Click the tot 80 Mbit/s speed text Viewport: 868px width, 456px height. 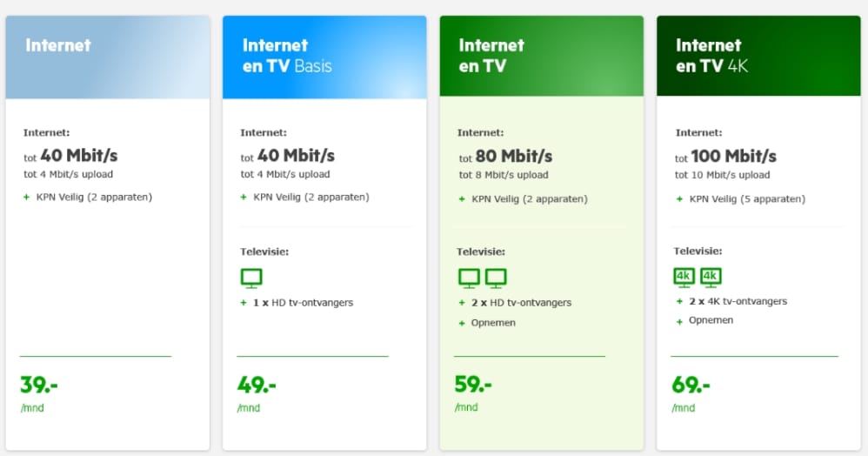pos(504,158)
